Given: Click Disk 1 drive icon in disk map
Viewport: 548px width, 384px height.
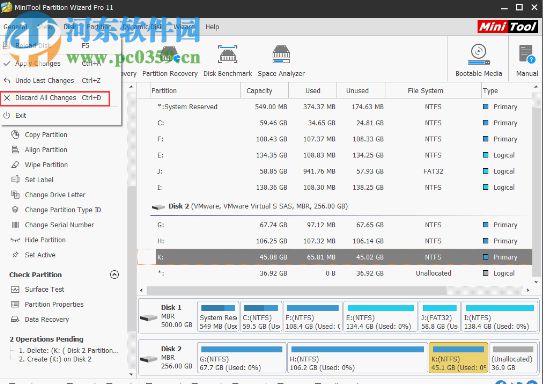Looking at the screenshot, I should point(149,318).
